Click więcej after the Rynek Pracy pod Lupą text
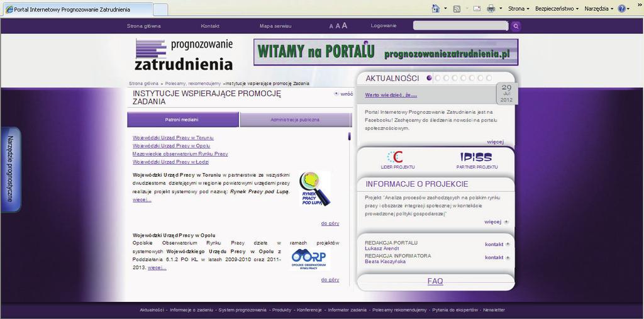 tap(142, 200)
